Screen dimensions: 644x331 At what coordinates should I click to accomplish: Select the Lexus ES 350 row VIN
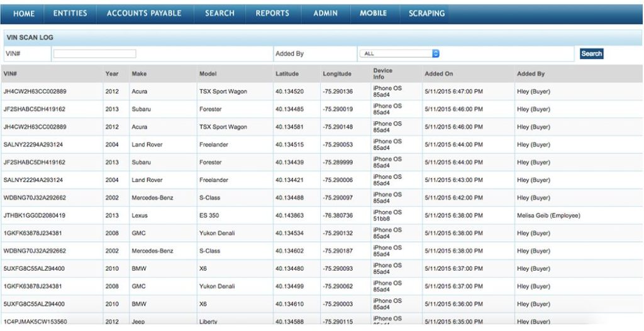coord(35,215)
